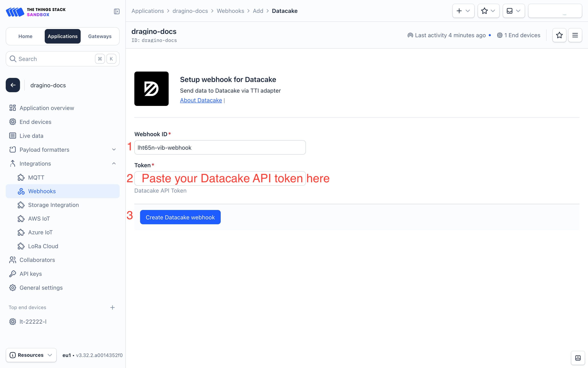Click the Token input field
Screen dimensions: 588x368
tap(220, 178)
